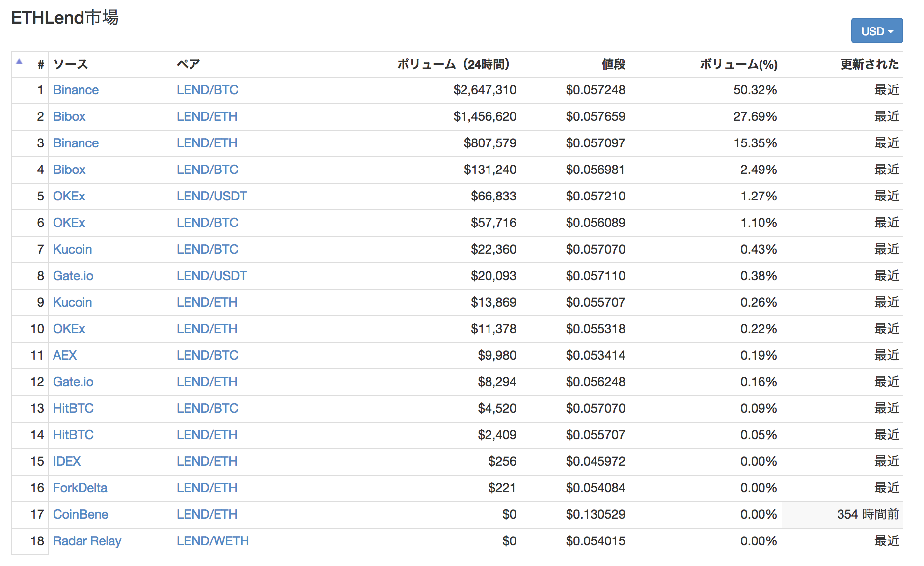Sort by the ソース column header
The width and height of the screenshot is (924, 566).
point(71,64)
